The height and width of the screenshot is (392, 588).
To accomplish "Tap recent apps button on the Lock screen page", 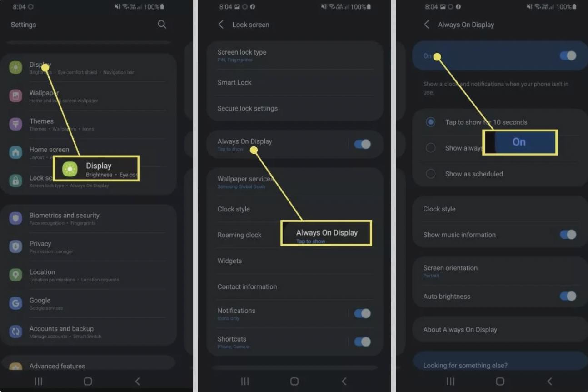I will click(245, 381).
